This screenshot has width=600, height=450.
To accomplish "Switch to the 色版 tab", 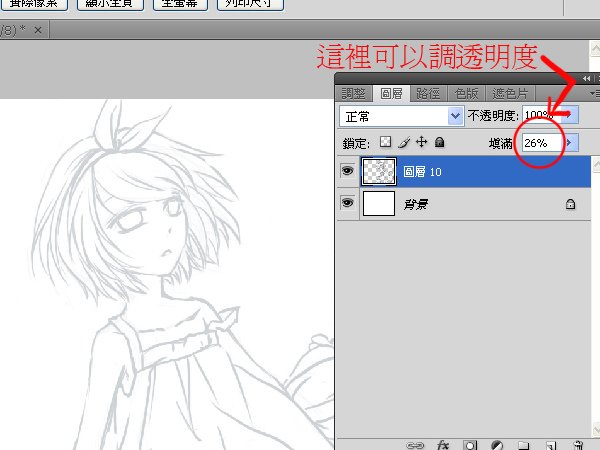I will [466, 93].
